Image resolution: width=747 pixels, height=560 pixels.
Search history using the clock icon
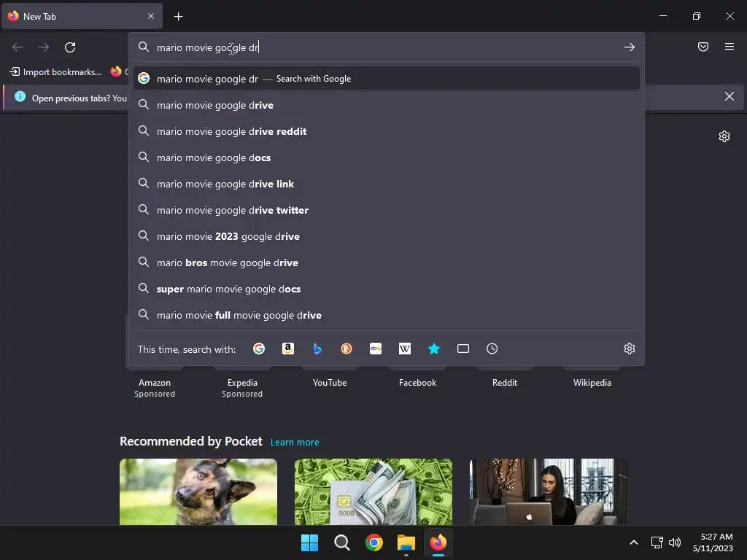click(x=492, y=349)
